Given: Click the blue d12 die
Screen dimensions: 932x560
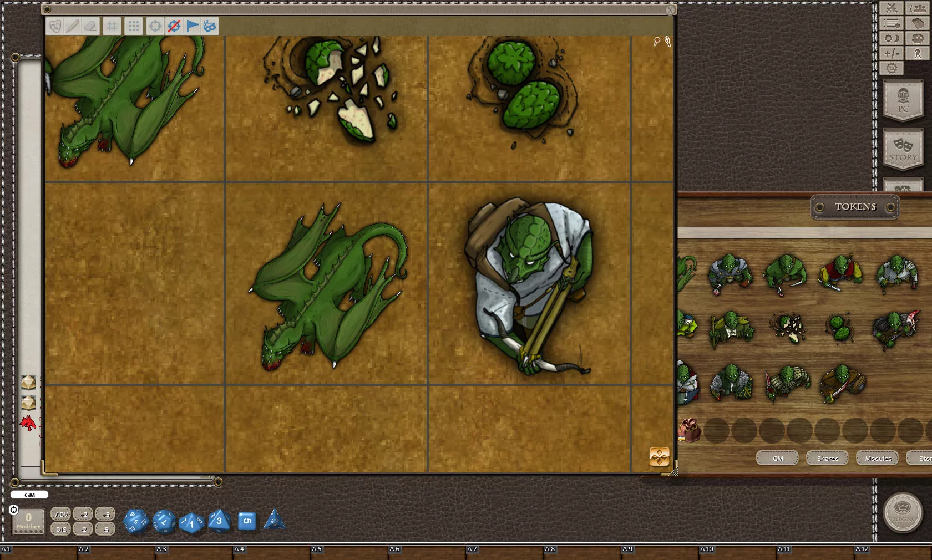Looking at the screenshot, I should (x=164, y=522).
